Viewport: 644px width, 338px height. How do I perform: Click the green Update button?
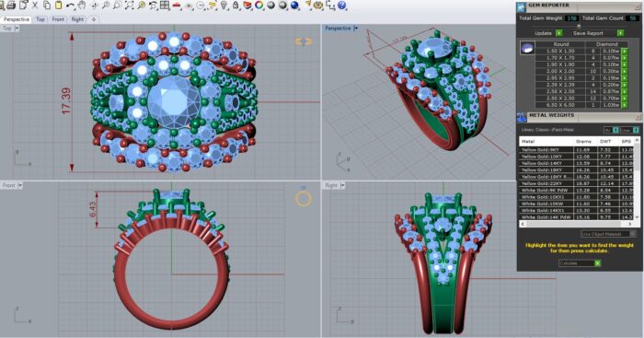pos(559,33)
